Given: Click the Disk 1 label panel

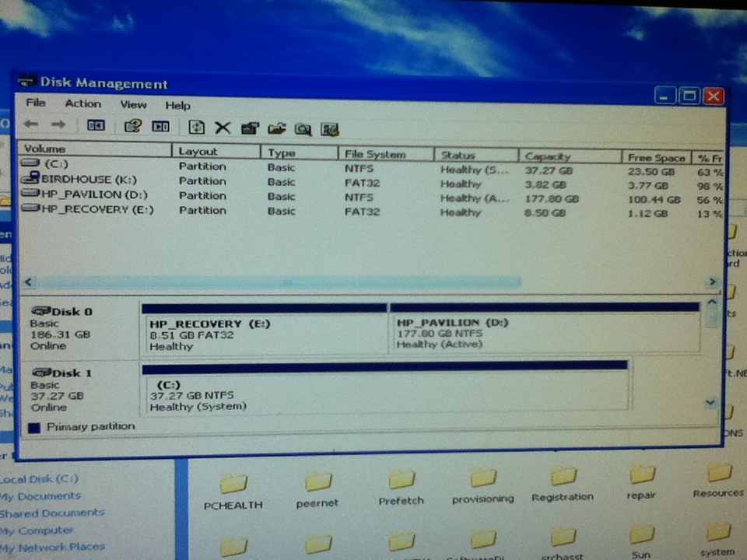Looking at the screenshot, I should (x=79, y=390).
